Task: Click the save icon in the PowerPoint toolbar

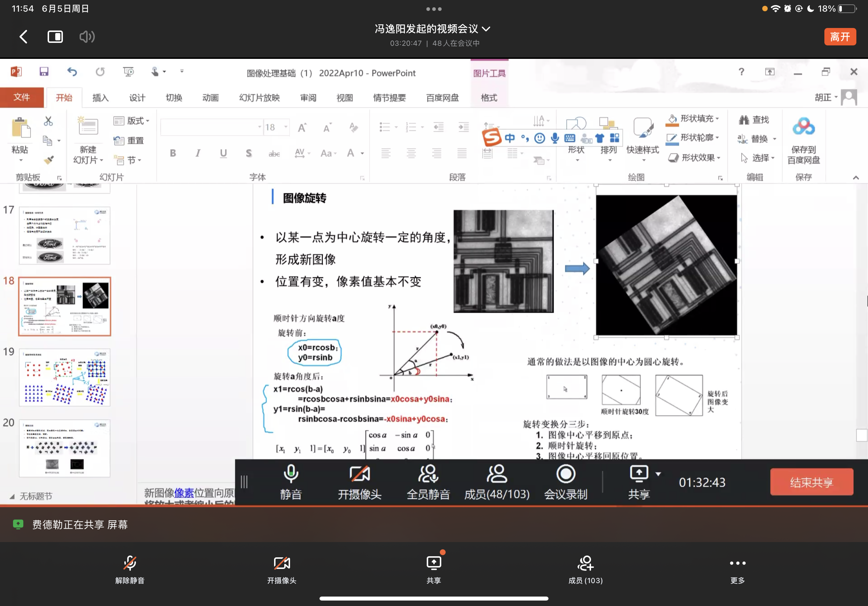Action: point(44,72)
